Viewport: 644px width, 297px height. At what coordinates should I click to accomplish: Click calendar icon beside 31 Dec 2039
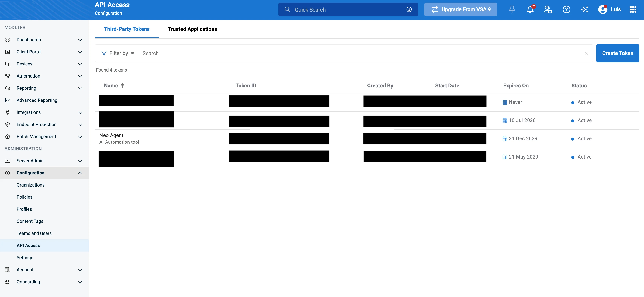click(x=504, y=139)
